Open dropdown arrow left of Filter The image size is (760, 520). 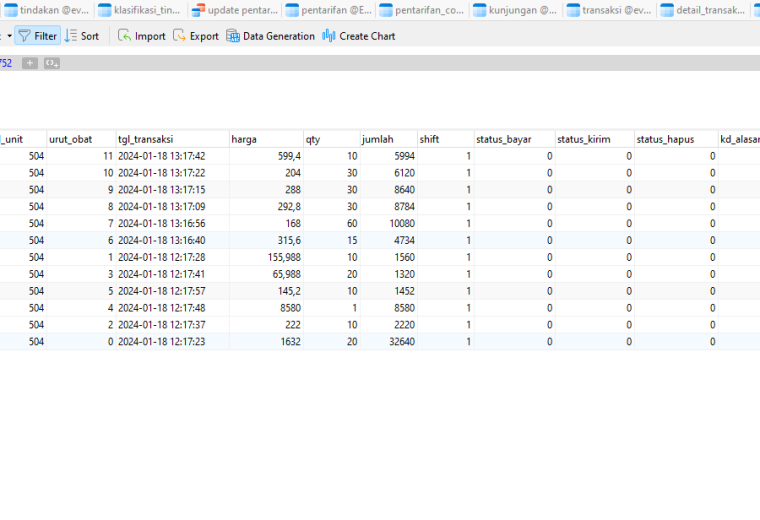(x=9, y=36)
